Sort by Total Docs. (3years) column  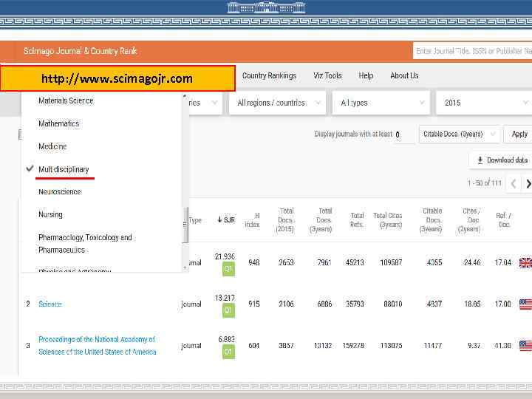321,220
